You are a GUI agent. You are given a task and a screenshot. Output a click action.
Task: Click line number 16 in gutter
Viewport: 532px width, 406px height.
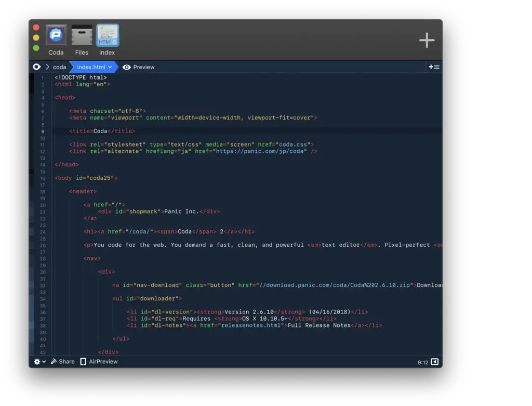click(43, 178)
